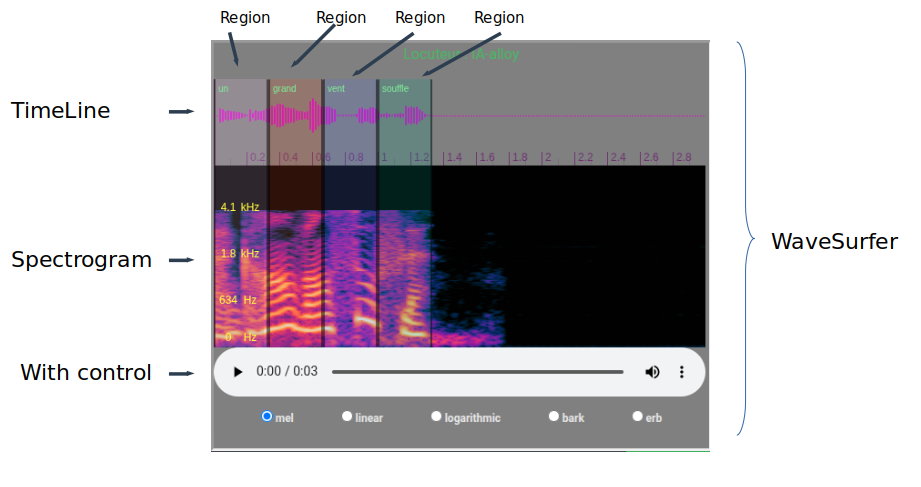Choose the logarithmic scale option

(436, 416)
